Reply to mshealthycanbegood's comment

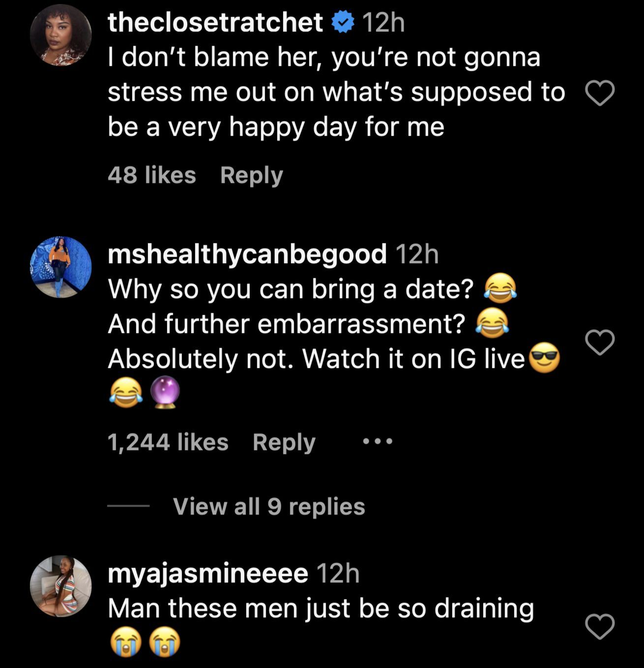pyautogui.click(x=284, y=442)
